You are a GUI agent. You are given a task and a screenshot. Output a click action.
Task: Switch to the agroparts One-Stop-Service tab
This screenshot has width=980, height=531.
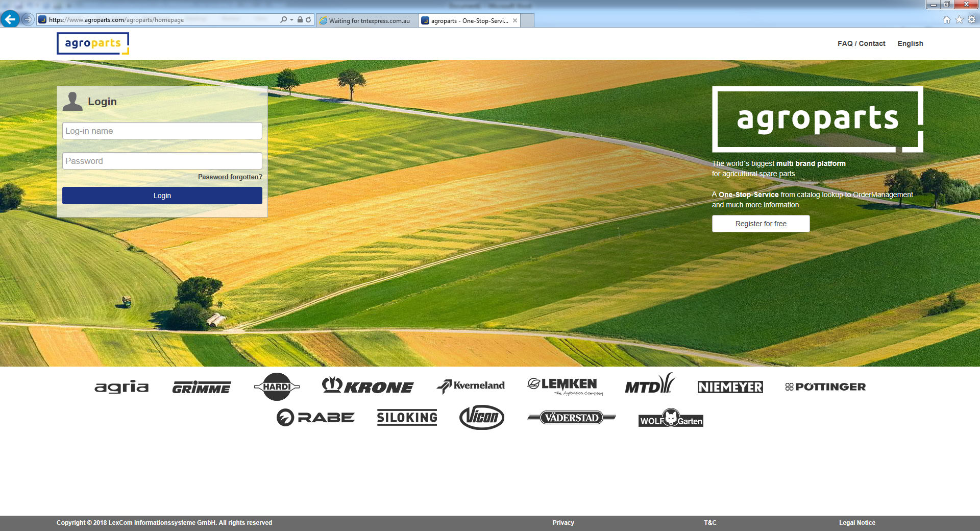tap(469, 20)
